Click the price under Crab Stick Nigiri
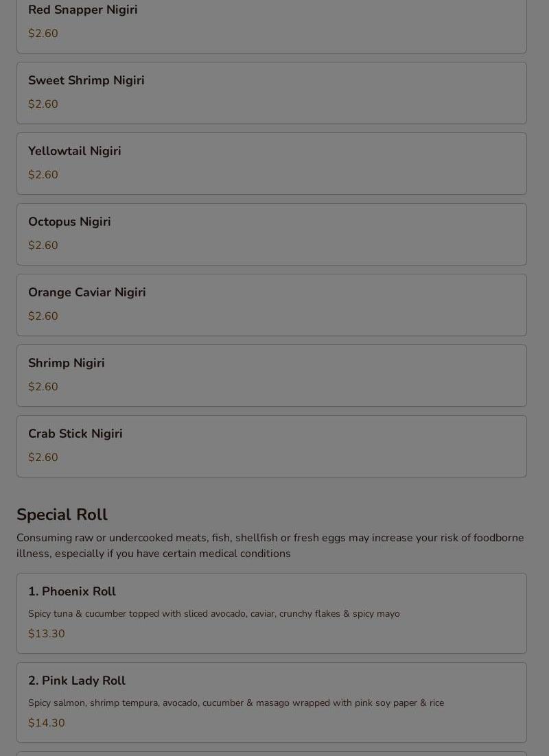 [43, 458]
